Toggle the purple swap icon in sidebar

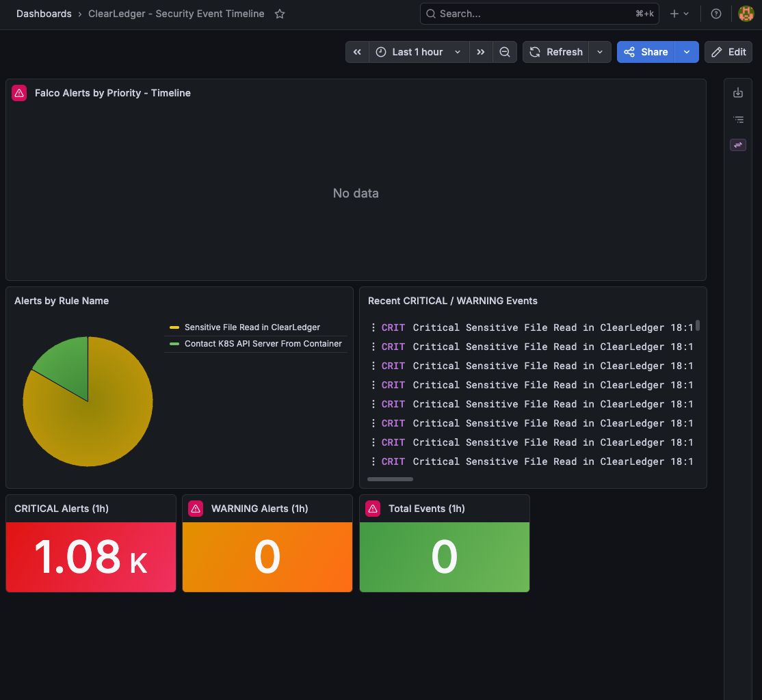click(x=737, y=145)
